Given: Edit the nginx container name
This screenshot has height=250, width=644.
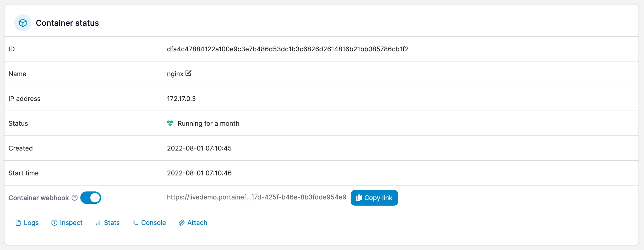Looking at the screenshot, I should pyautogui.click(x=189, y=73).
